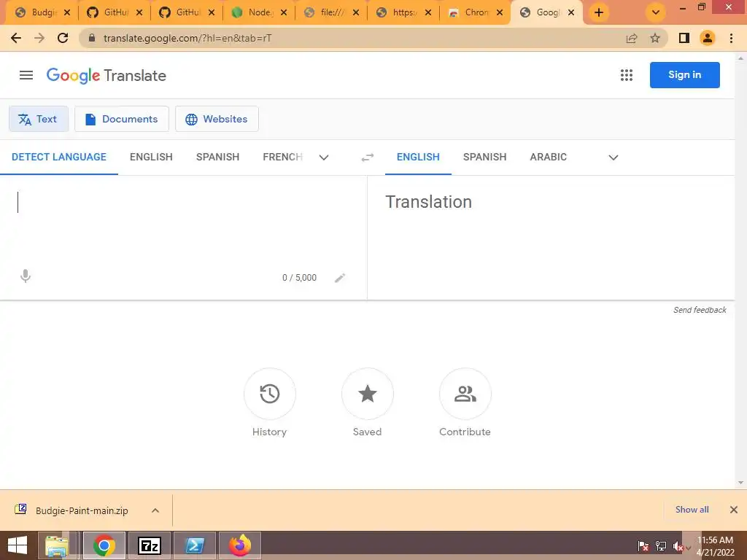Image resolution: width=747 pixels, height=560 pixels.
Task: Switch to the file:// browser tab
Action: 331,13
